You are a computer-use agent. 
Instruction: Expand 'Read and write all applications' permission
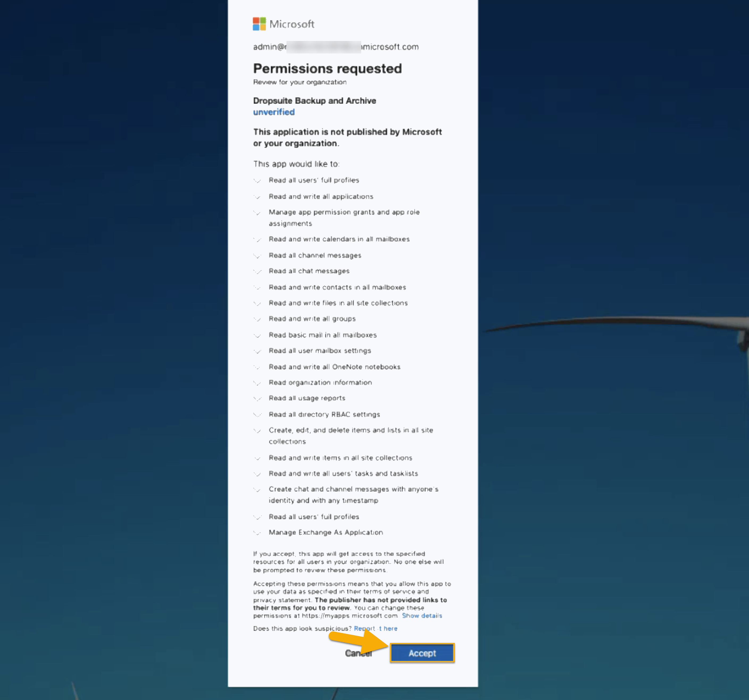pyautogui.click(x=257, y=197)
